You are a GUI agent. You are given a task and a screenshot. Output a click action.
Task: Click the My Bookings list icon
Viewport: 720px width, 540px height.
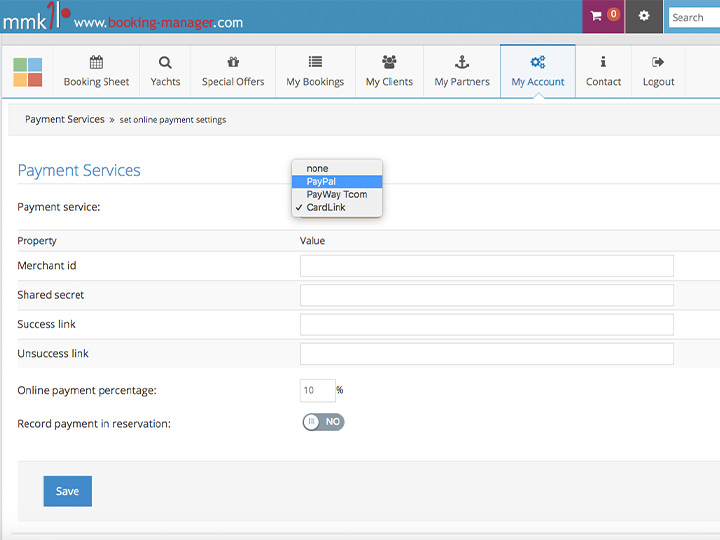click(315, 62)
